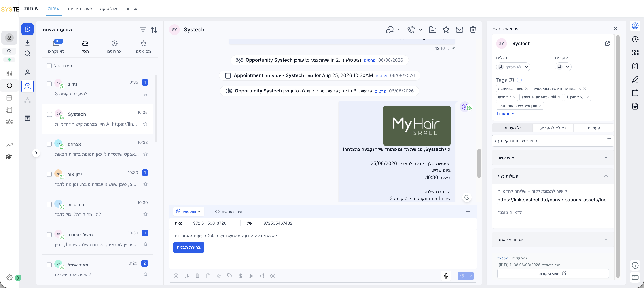The height and width of the screenshot is (288, 644).
Task: Select checkbox for רמי סרור conversation
Action: tap(49, 205)
